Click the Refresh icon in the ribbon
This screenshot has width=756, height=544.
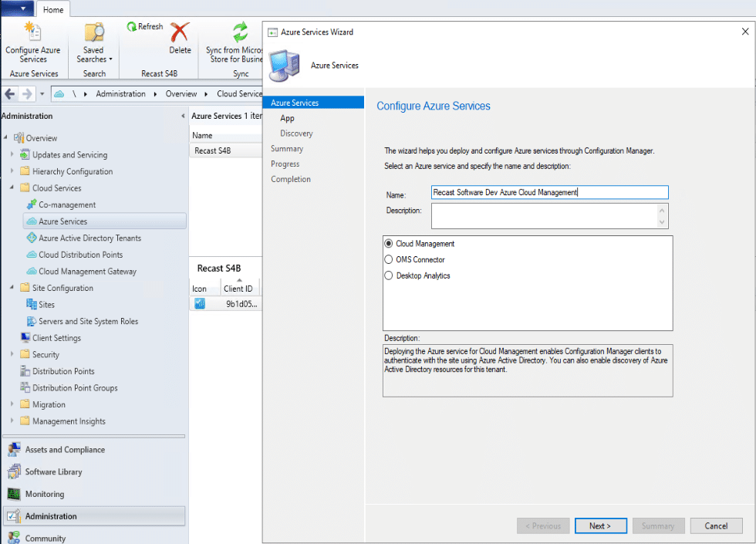tap(132, 27)
